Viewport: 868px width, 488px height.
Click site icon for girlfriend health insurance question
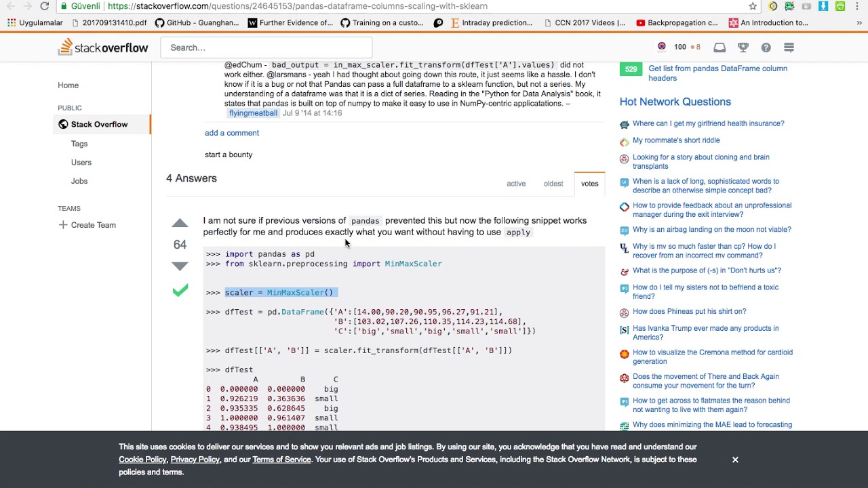click(x=624, y=125)
